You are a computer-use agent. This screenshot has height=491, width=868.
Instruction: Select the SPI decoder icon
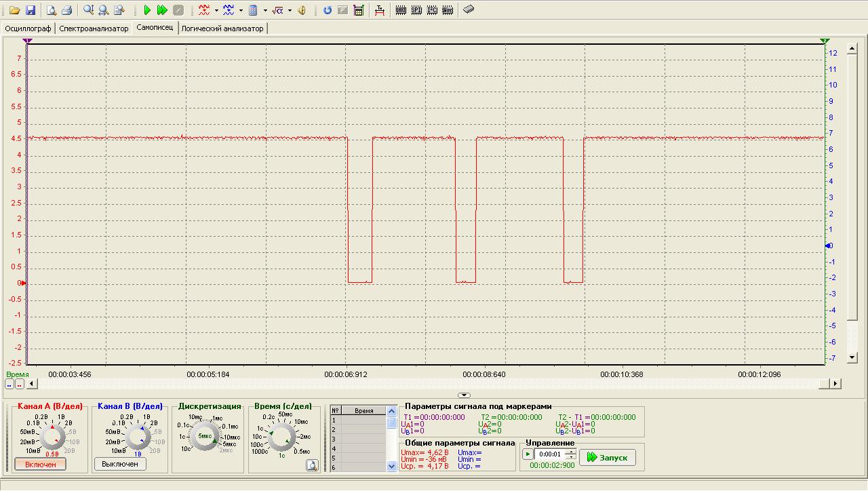tap(416, 10)
